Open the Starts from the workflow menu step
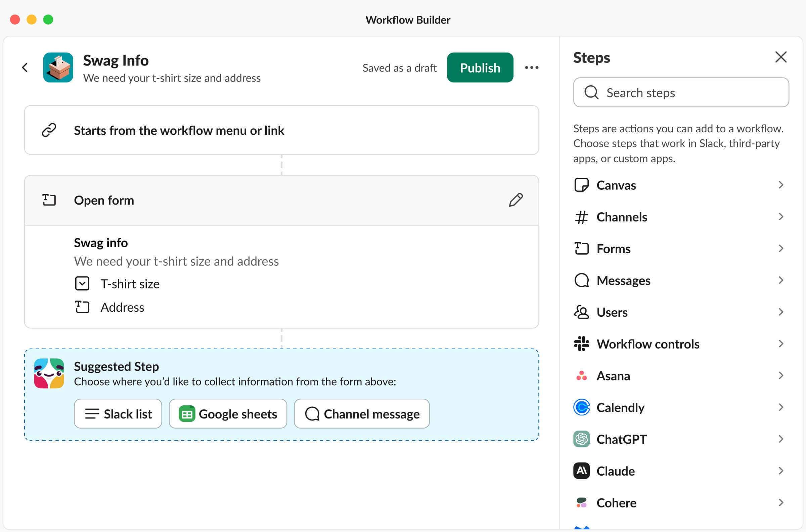Viewport: 806px width, 532px height. 281,130
